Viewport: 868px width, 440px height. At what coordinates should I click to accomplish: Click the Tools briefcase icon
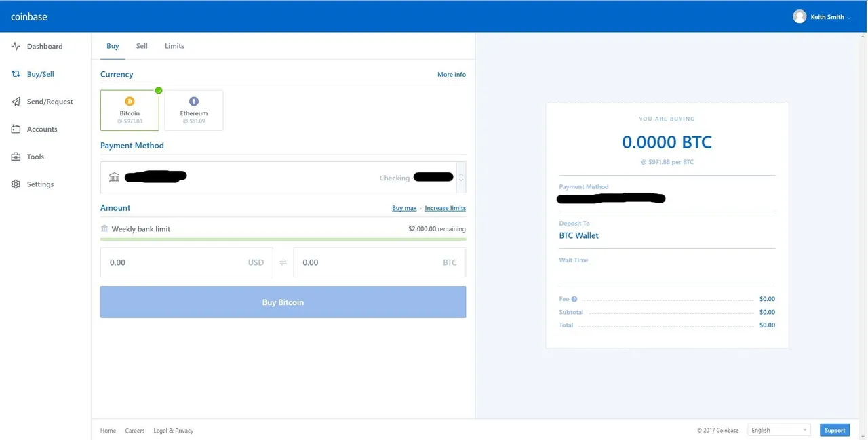16,157
